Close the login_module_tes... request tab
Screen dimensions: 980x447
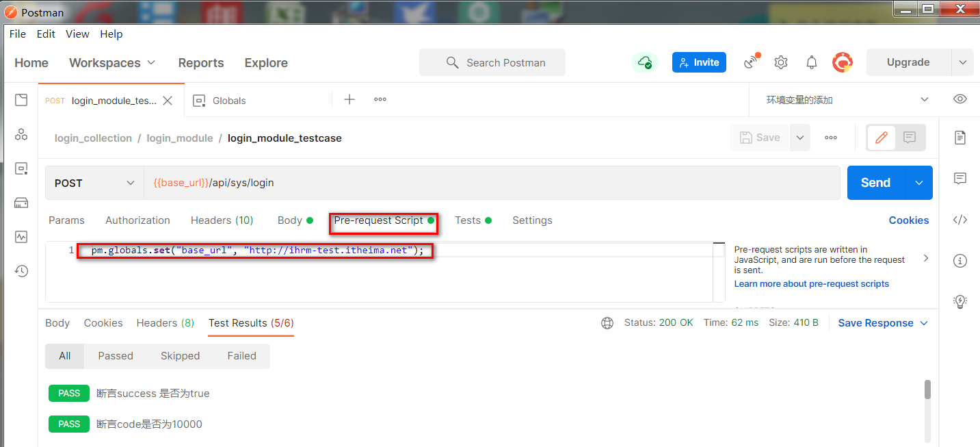(x=168, y=101)
